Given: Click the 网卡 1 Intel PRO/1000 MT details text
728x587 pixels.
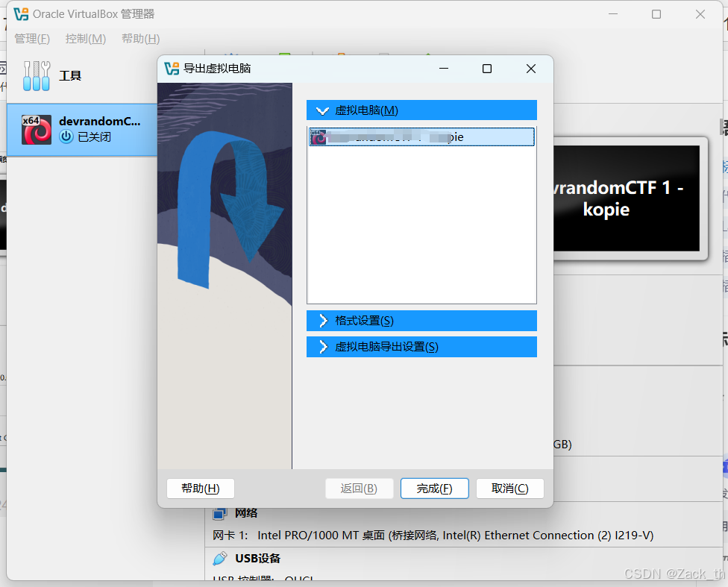Looking at the screenshot, I should [x=433, y=536].
